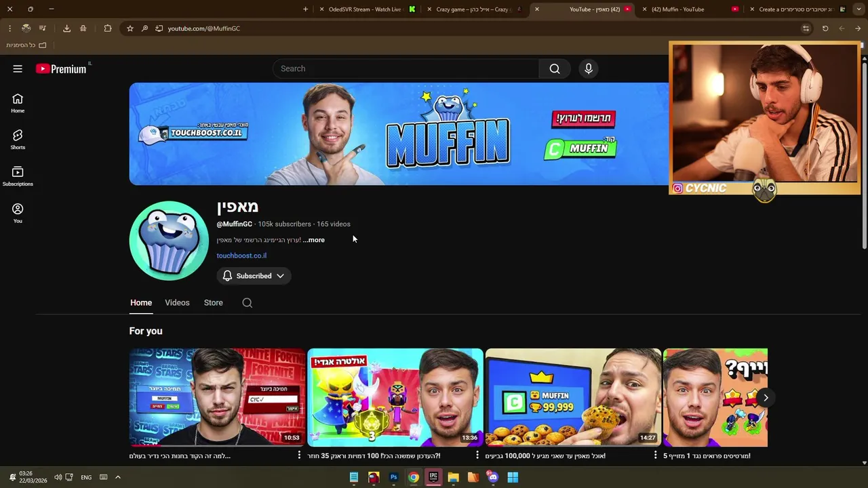Open the Photoshop icon in the taskbar
Image resolution: width=868 pixels, height=488 pixels.
(x=393, y=477)
